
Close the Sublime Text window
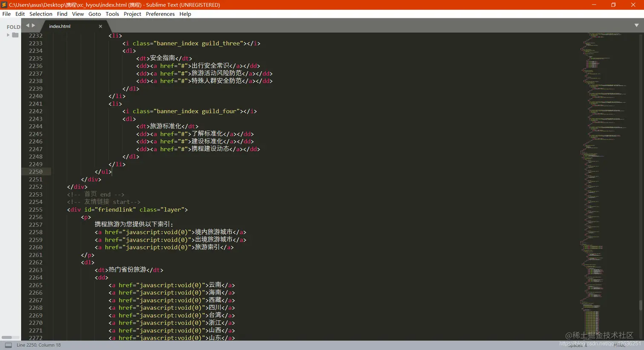tap(633, 5)
